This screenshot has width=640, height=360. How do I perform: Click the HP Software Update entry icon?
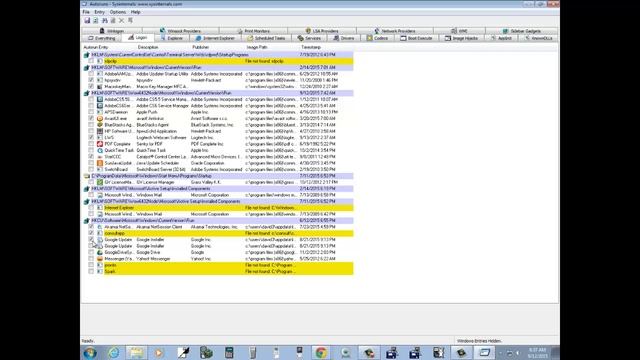pos(100,131)
